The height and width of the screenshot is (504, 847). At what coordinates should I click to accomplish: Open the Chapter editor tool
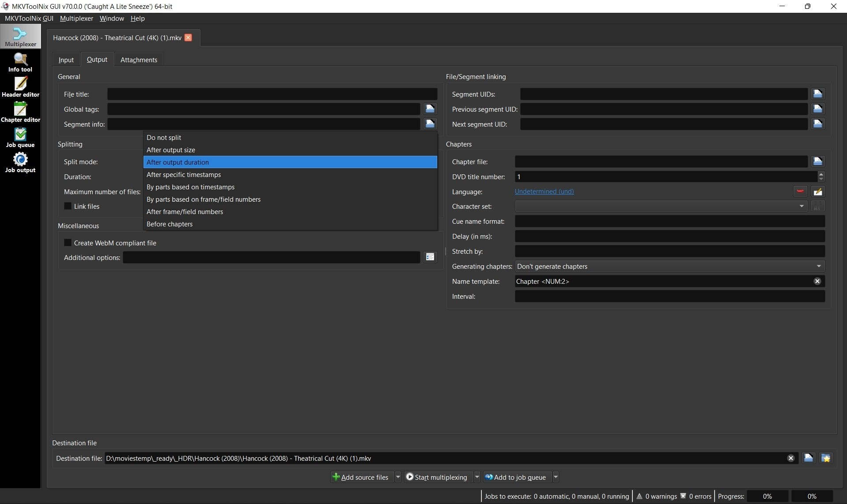20,113
